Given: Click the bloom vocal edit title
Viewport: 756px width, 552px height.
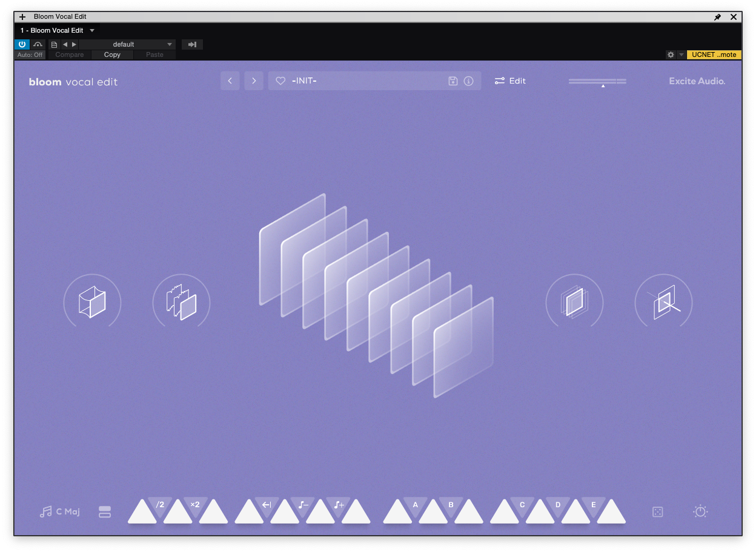Looking at the screenshot, I should tap(73, 82).
